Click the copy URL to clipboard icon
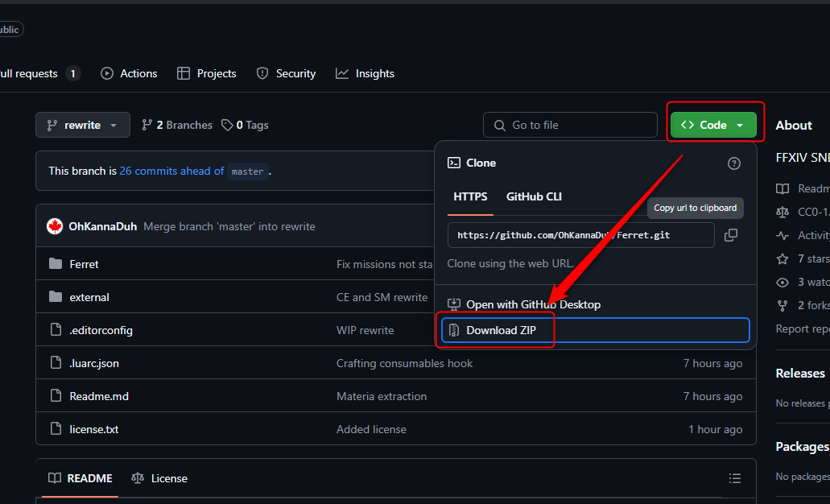Image resolution: width=830 pixels, height=504 pixels. (x=731, y=235)
